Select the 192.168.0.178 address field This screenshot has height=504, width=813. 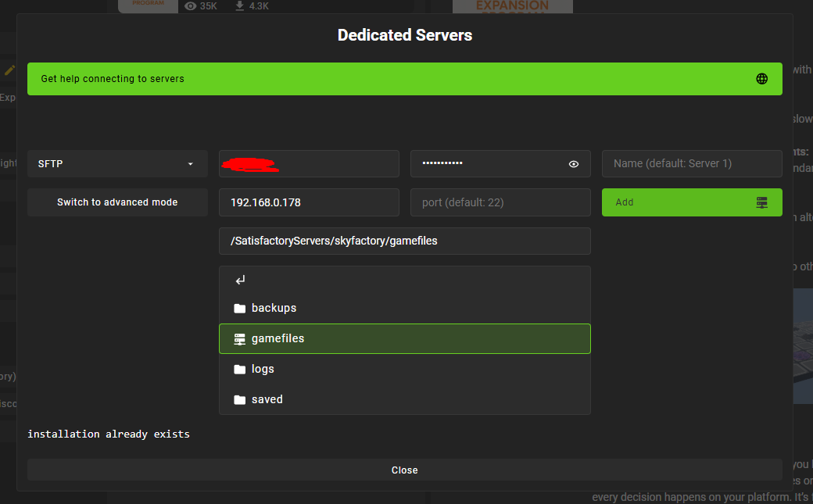click(x=309, y=202)
